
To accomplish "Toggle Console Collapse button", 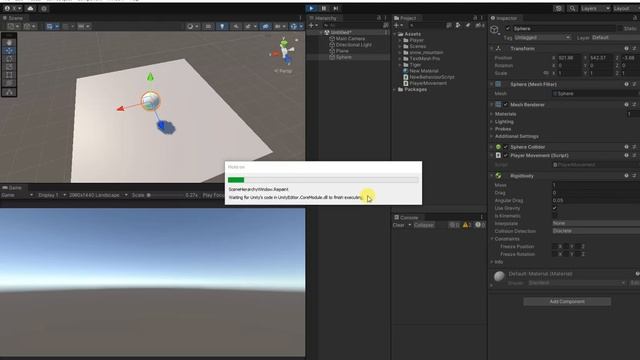I will 424,225.
